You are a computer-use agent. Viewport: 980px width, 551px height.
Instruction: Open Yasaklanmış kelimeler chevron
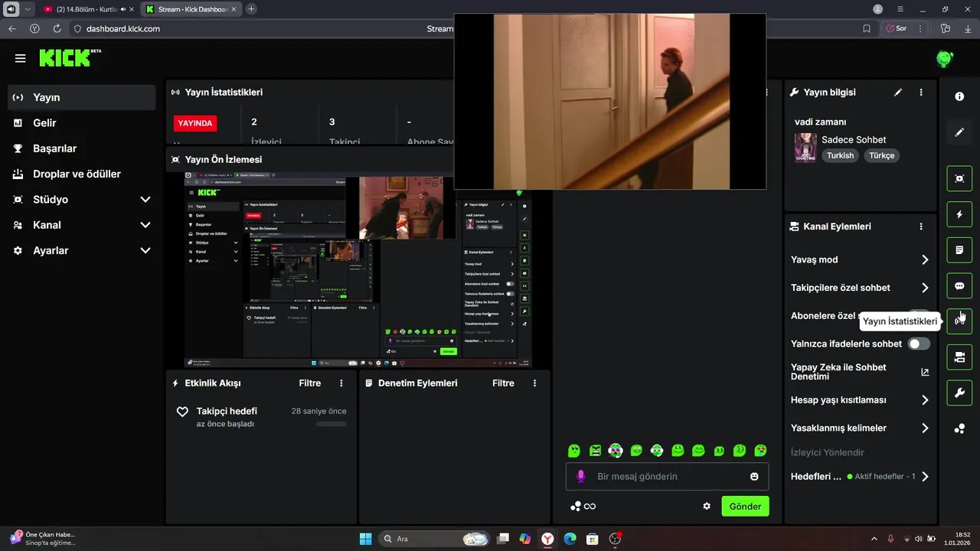coord(925,428)
